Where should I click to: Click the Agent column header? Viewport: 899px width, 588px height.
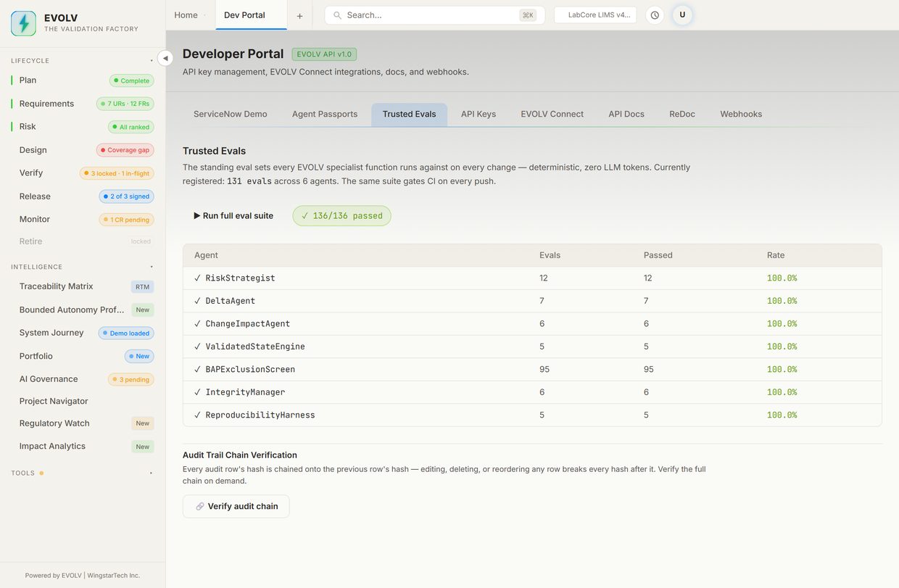[x=206, y=255]
